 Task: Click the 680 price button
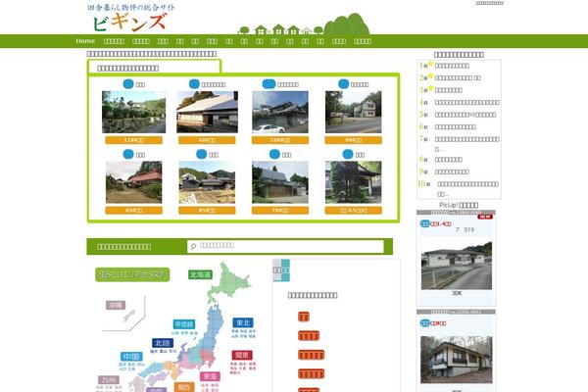[x=207, y=140]
